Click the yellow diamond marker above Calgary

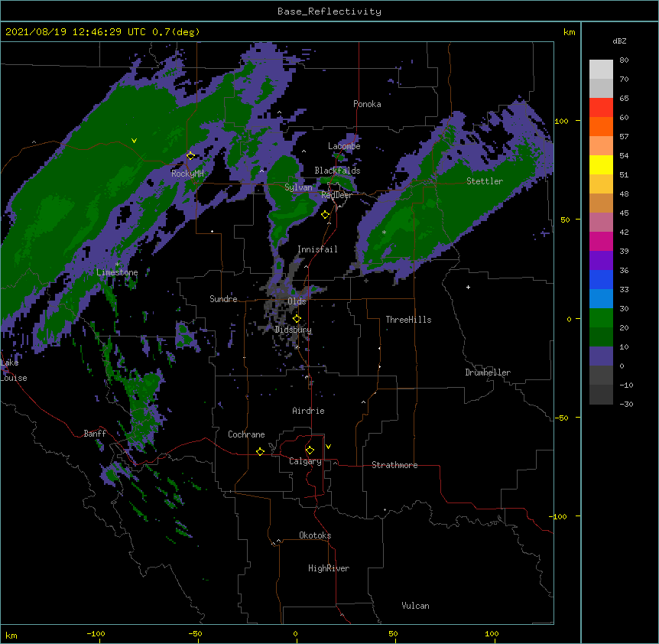[x=310, y=450]
